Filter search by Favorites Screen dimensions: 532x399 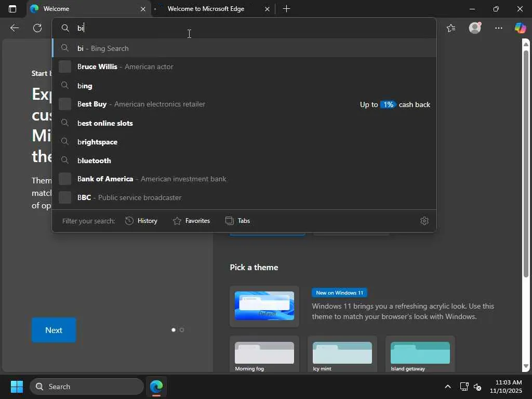191,221
